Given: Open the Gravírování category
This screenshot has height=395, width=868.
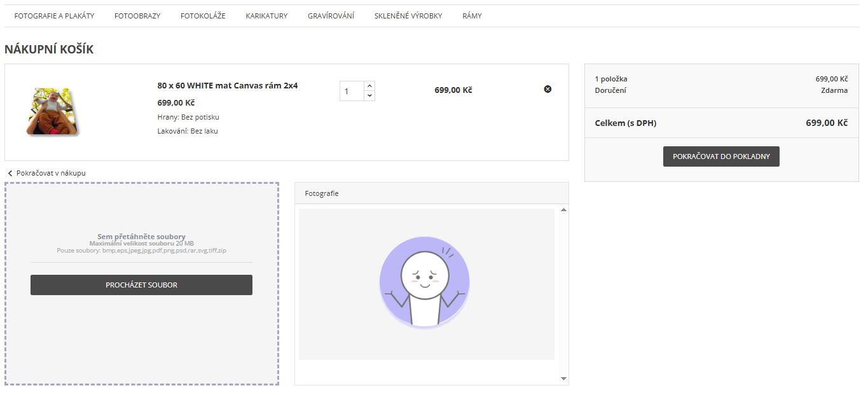Looking at the screenshot, I should click(x=331, y=16).
